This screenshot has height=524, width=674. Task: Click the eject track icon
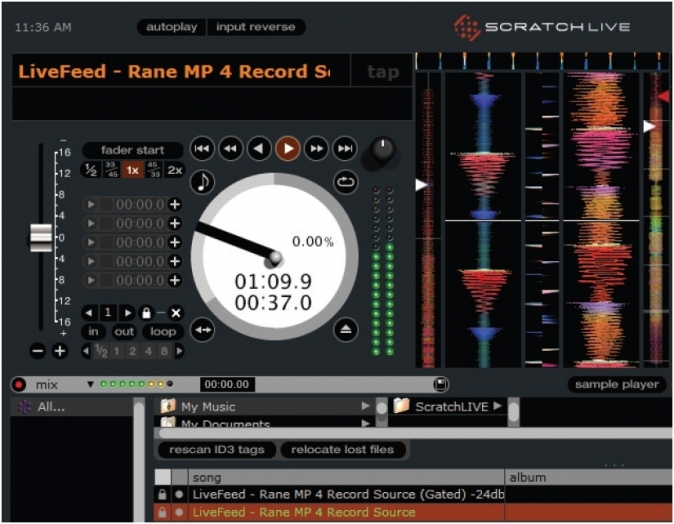pyautogui.click(x=346, y=330)
